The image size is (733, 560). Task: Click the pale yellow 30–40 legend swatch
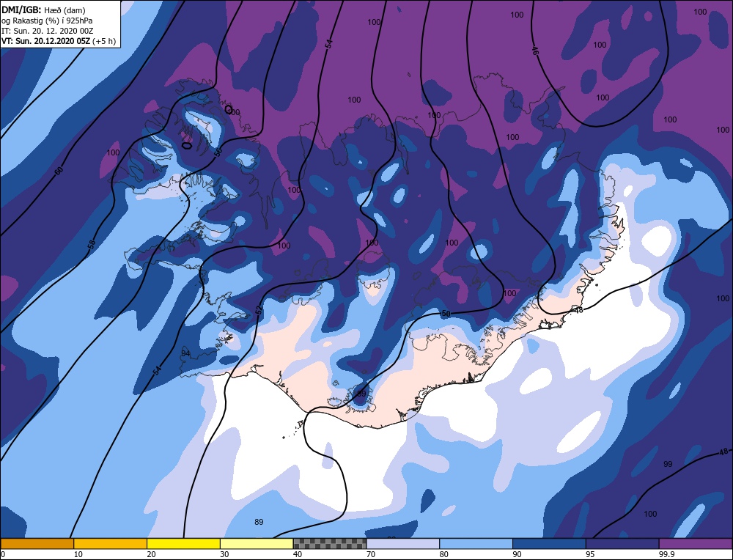tap(257, 544)
